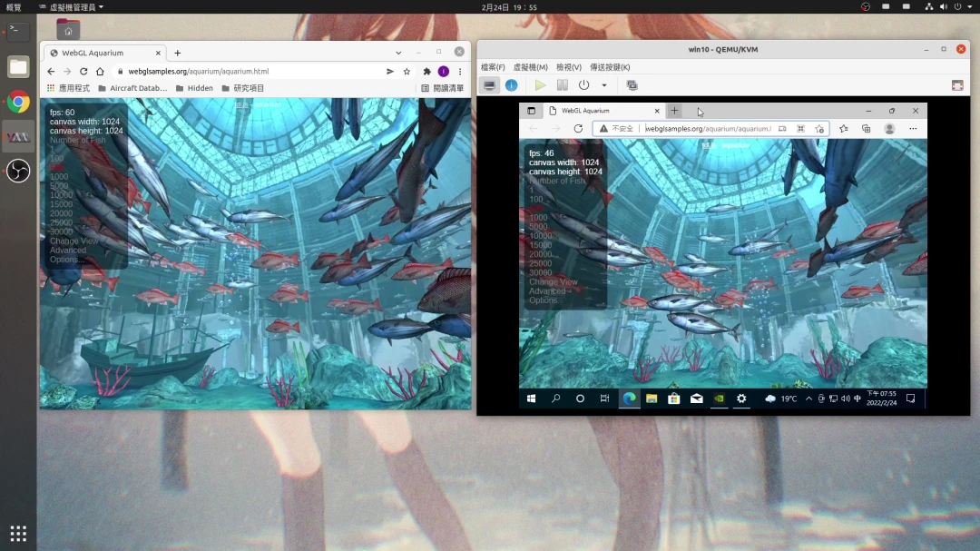Open the 傳送按鍵(K) menu
This screenshot has width=980, height=551.
coord(610,67)
